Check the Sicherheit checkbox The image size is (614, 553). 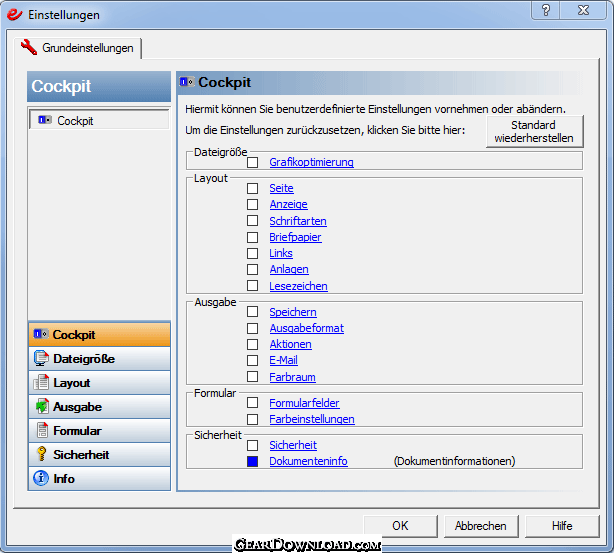253,445
